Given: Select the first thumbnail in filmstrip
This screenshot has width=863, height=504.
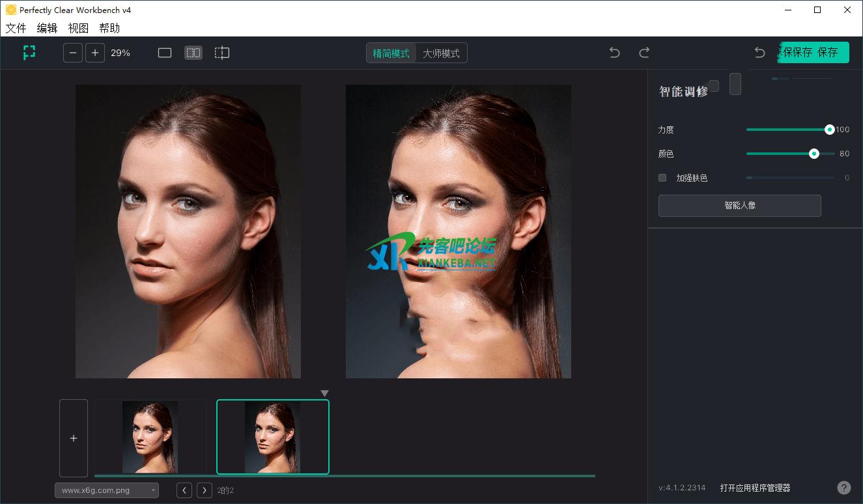Looking at the screenshot, I should click(150, 437).
